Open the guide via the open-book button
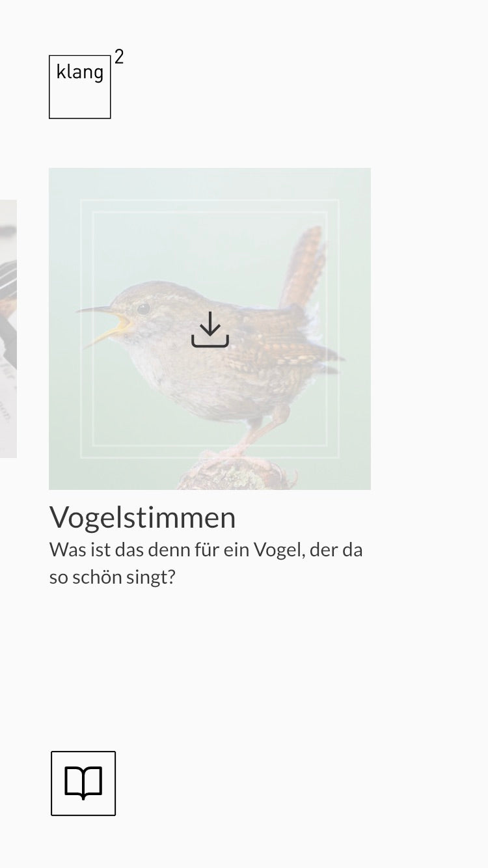Viewport: 488px width, 868px height. (x=83, y=783)
